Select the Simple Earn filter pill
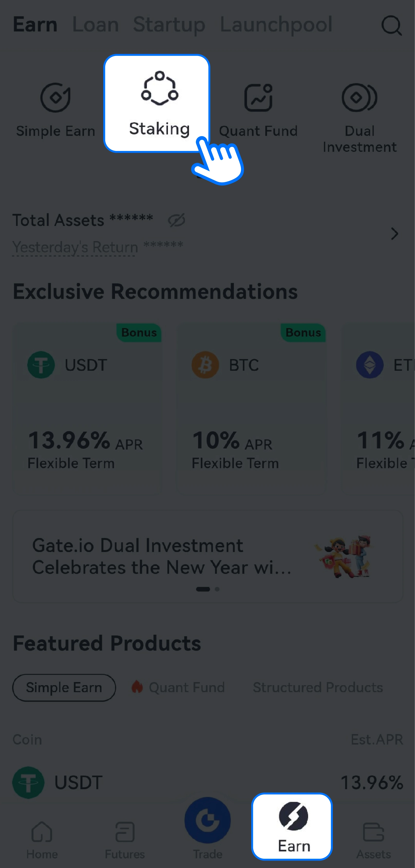Screen dimensions: 415x868 coord(64,688)
